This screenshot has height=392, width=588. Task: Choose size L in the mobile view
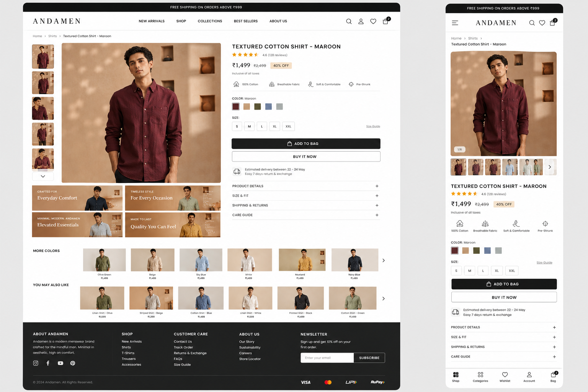coord(483,271)
